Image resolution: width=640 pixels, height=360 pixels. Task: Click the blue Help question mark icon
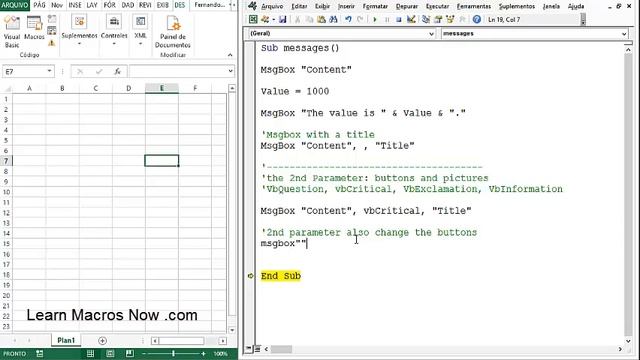(476, 19)
